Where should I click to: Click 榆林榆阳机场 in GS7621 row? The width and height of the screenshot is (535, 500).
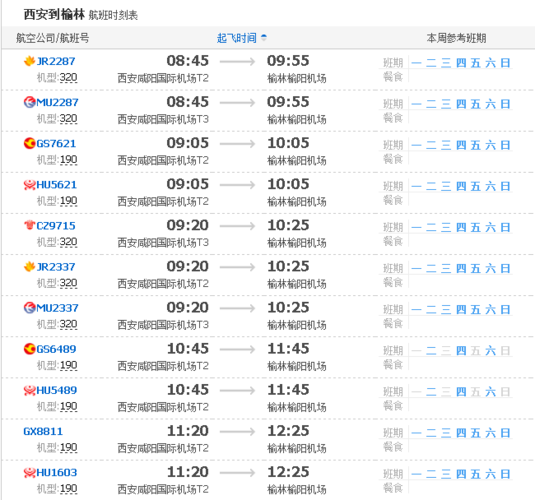[x=297, y=160]
